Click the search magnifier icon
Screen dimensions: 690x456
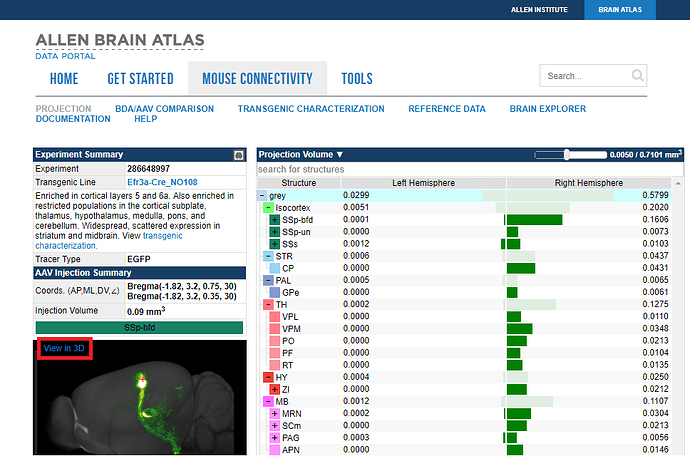point(637,76)
